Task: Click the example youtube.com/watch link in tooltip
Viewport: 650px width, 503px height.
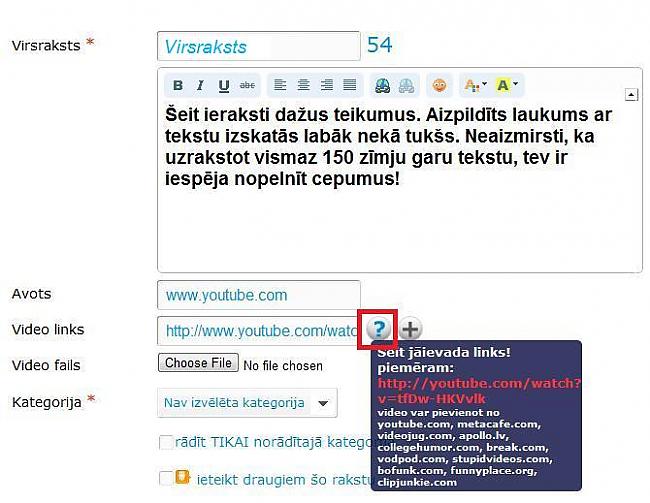Action: point(479,391)
